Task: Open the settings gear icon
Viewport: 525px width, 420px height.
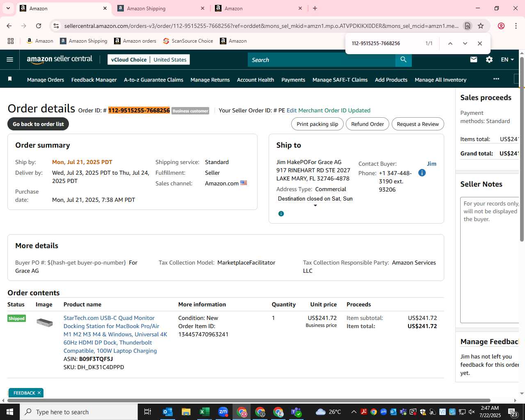Action: coord(489,59)
